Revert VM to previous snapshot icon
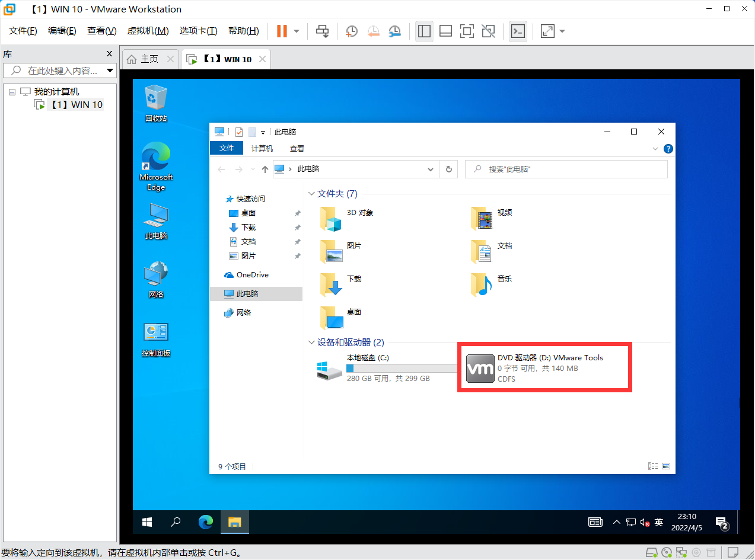This screenshot has height=560, width=755. click(373, 31)
